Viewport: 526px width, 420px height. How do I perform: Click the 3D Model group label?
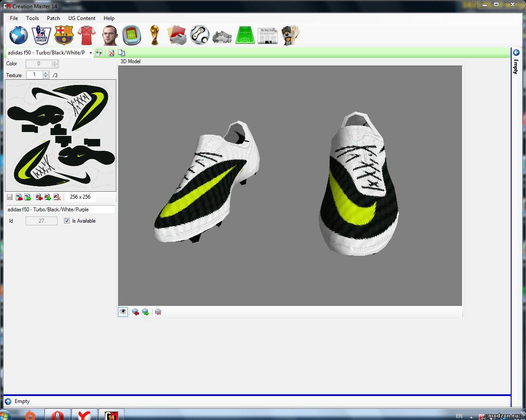tap(131, 61)
